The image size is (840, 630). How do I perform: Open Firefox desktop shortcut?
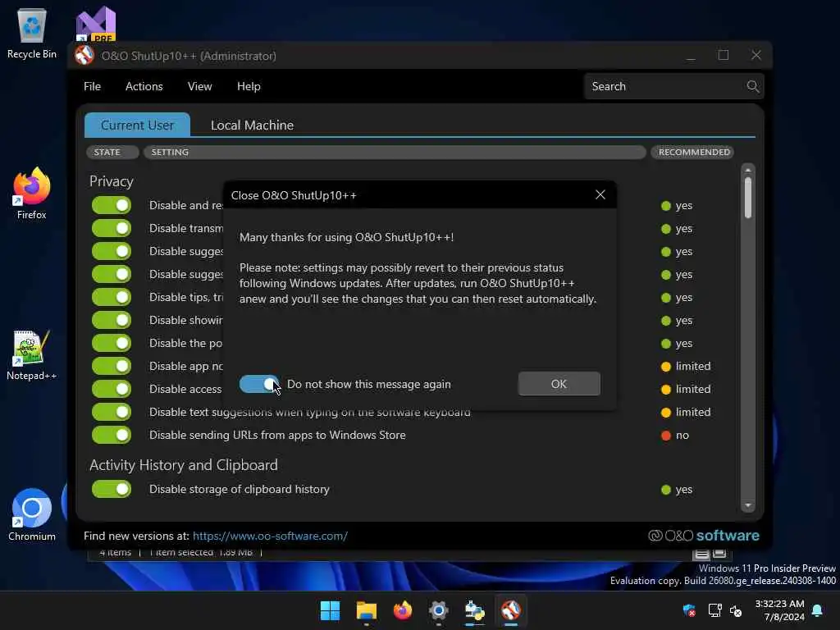click(32, 194)
